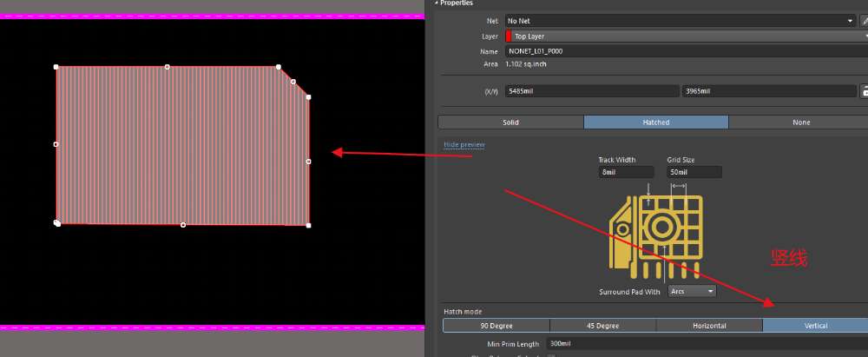Click the X coordinate field 5485mil

coord(592,91)
